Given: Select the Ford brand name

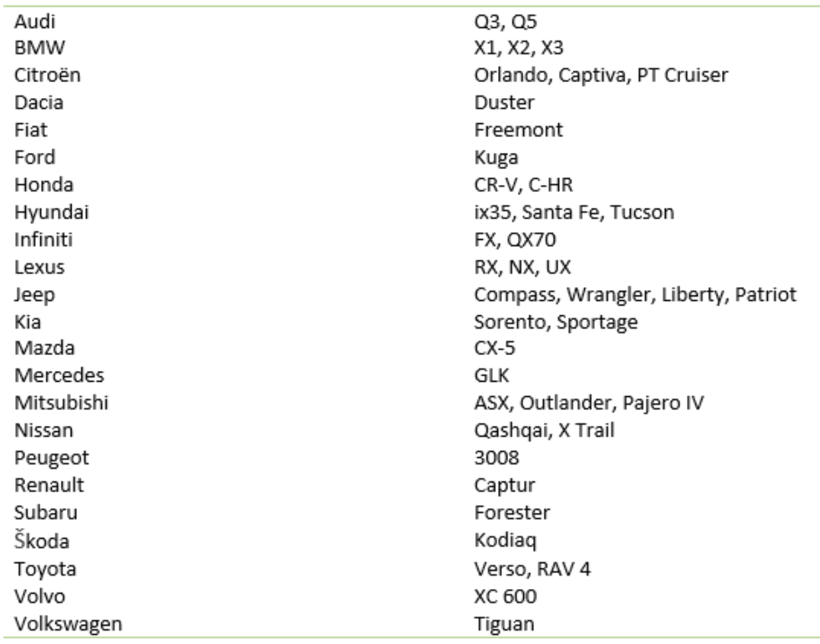Looking at the screenshot, I should tap(34, 157).
